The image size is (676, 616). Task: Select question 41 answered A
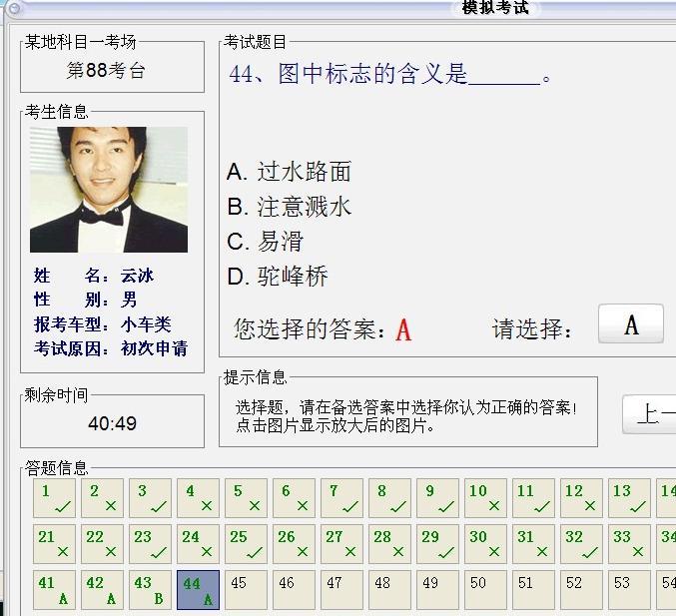tap(54, 590)
